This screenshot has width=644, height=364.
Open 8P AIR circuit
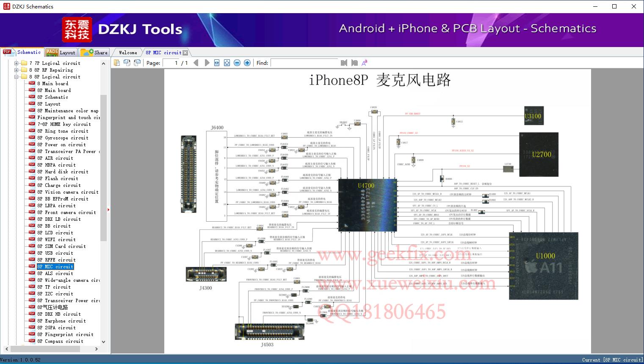pos(55,158)
